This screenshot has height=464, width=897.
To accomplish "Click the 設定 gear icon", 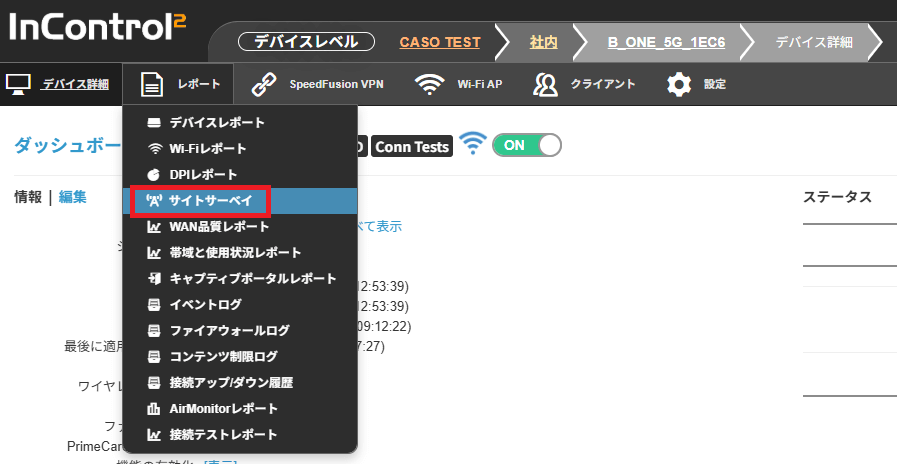I will (x=680, y=84).
